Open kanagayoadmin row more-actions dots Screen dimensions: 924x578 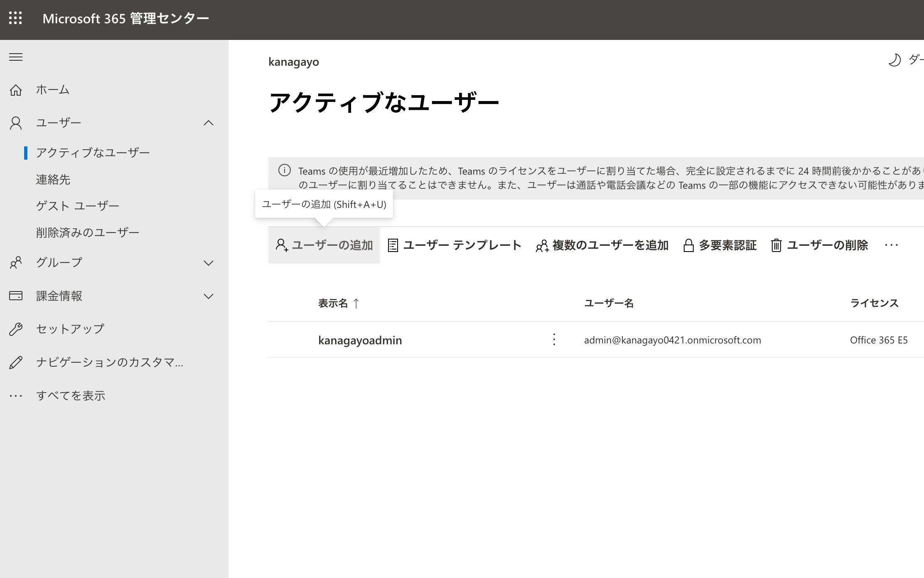(x=554, y=340)
